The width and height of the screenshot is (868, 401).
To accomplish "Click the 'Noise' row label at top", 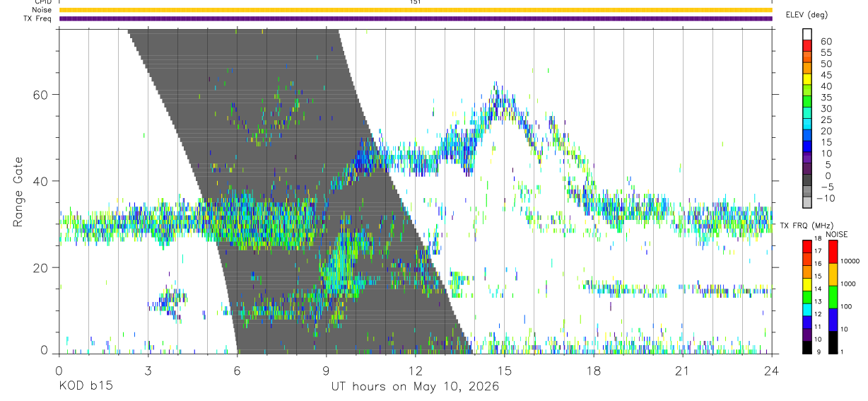I will point(42,10).
